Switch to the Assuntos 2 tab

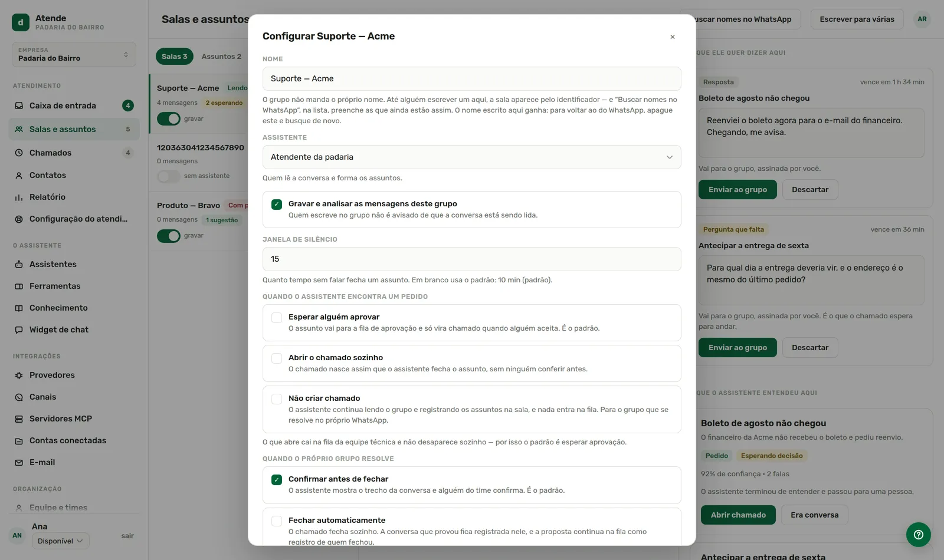[x=221, y=56]
